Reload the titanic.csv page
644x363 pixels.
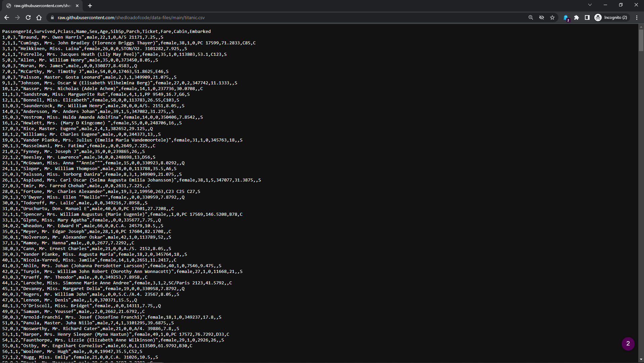tap(28, 17)
